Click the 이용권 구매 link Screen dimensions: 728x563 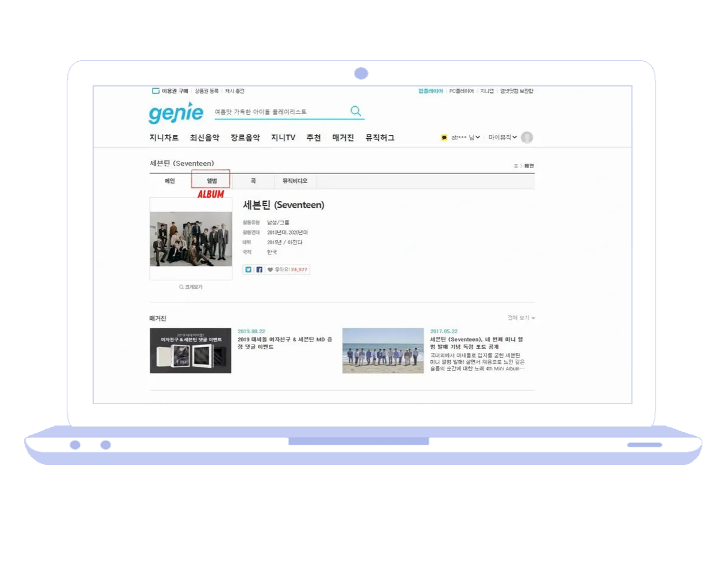pos(175,91)
